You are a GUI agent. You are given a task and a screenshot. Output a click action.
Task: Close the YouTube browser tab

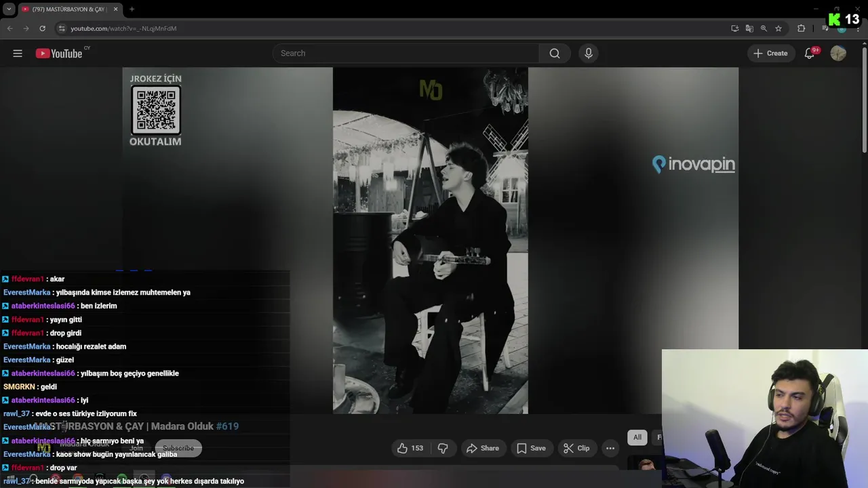(115, 9)
